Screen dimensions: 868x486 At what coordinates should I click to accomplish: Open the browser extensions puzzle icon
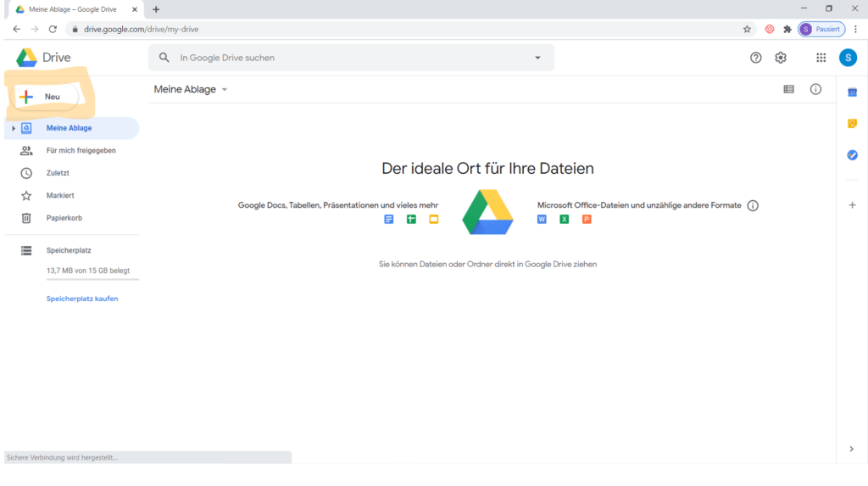pyautogui.click(x=787, y=30)
